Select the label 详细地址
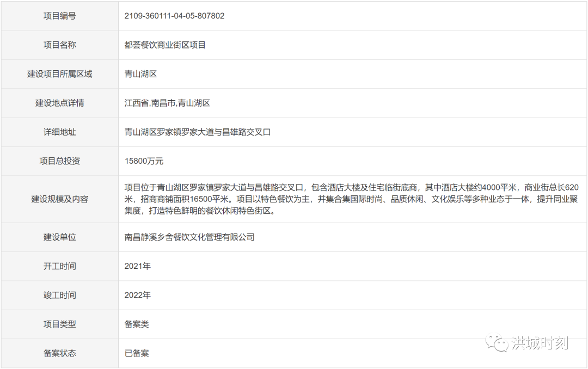 pyautogui.click(x=60, y=132)
